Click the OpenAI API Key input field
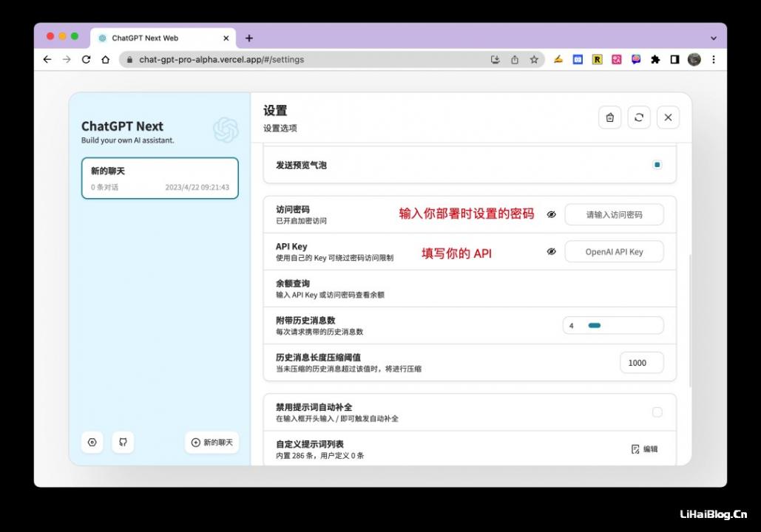This screenshot has width=761, height=532. tap(614, 252)
